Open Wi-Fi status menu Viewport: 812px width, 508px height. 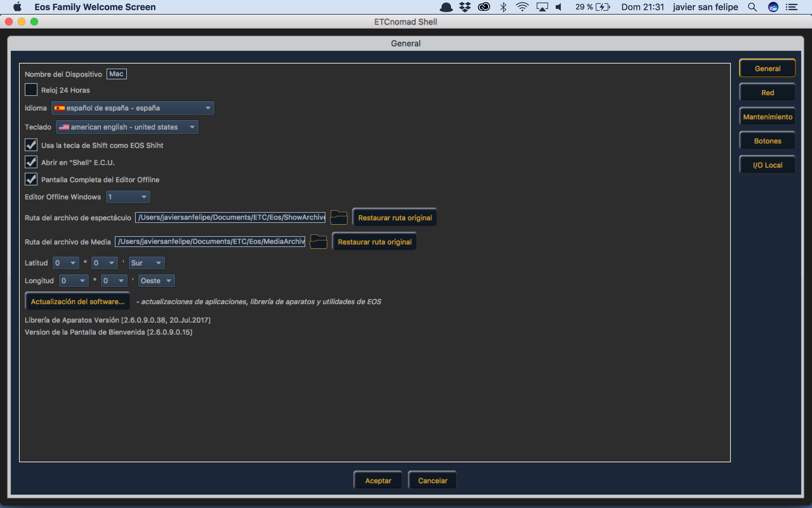[x=522, y=7]
